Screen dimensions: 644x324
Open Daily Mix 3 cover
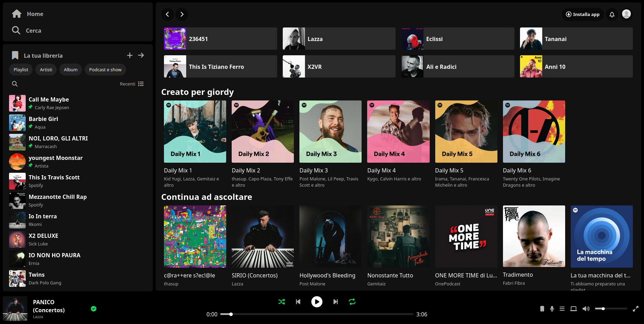tap(330, 131)
